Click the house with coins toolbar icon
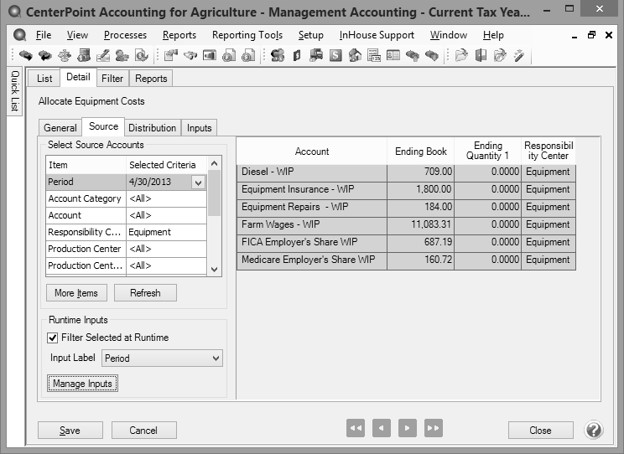The image size is (624, 454). pos(355,55)
